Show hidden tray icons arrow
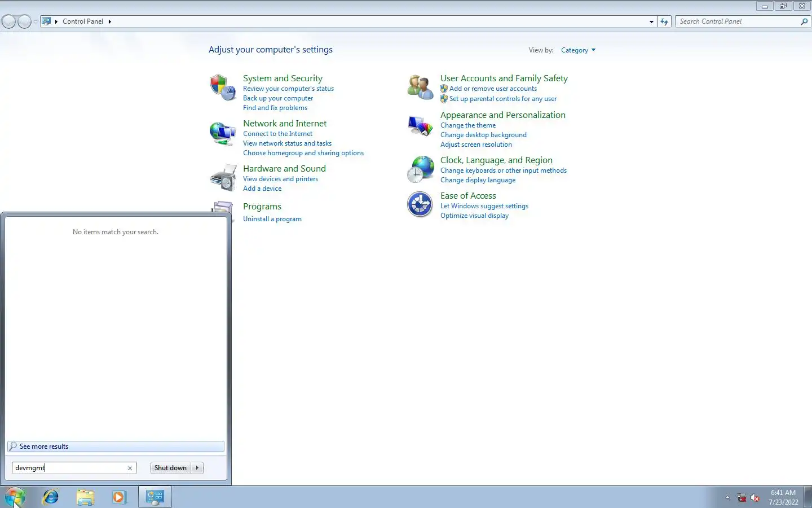The height and width of the screenshot is (508, 812). tap(727, 498)
